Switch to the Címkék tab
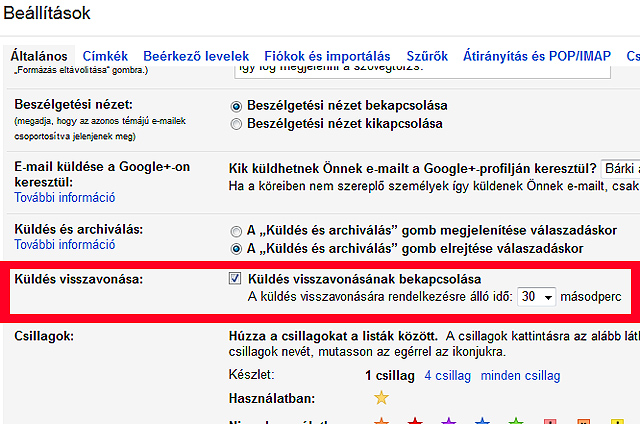 click(105, 56)
